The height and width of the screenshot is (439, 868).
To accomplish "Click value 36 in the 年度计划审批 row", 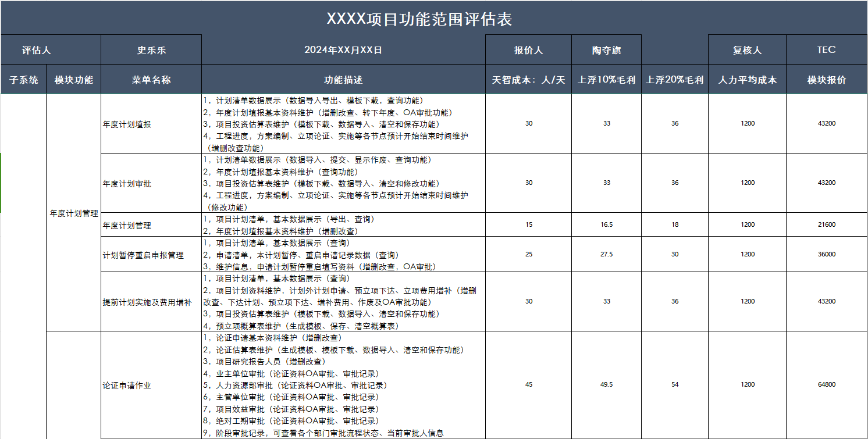I will (675, 183).
